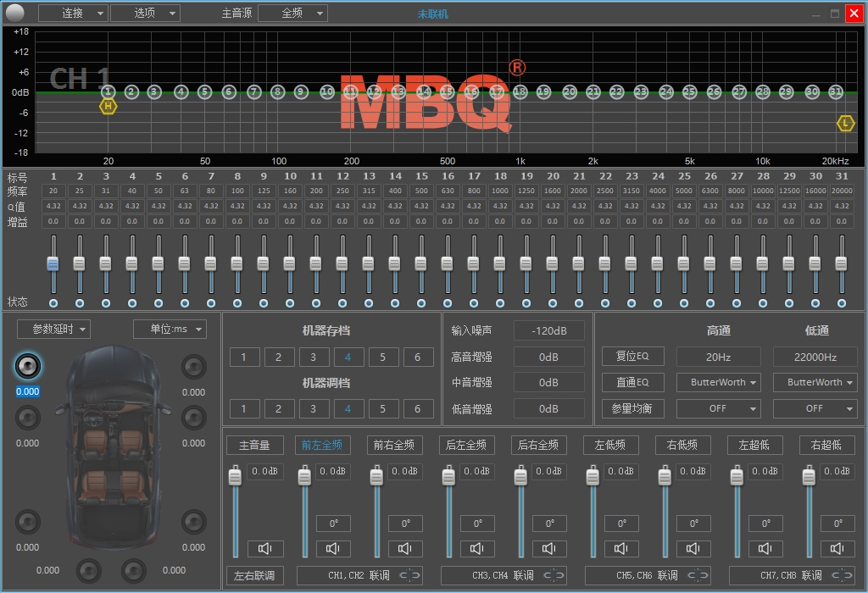Click the 复位EQ button
868x593 pixels.
tap(632, 356)
